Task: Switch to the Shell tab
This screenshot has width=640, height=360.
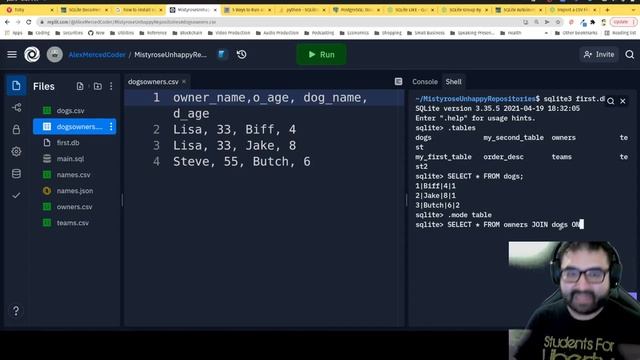Action: (453, 82)
